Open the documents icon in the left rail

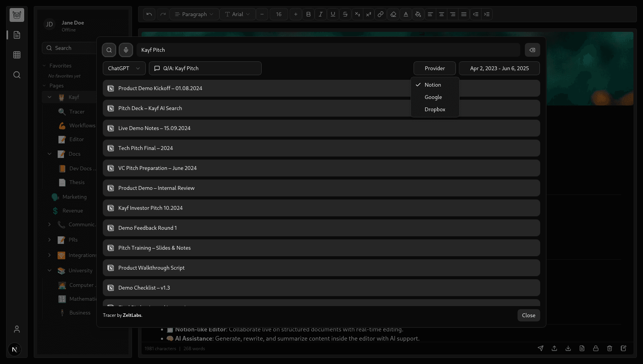17,35
